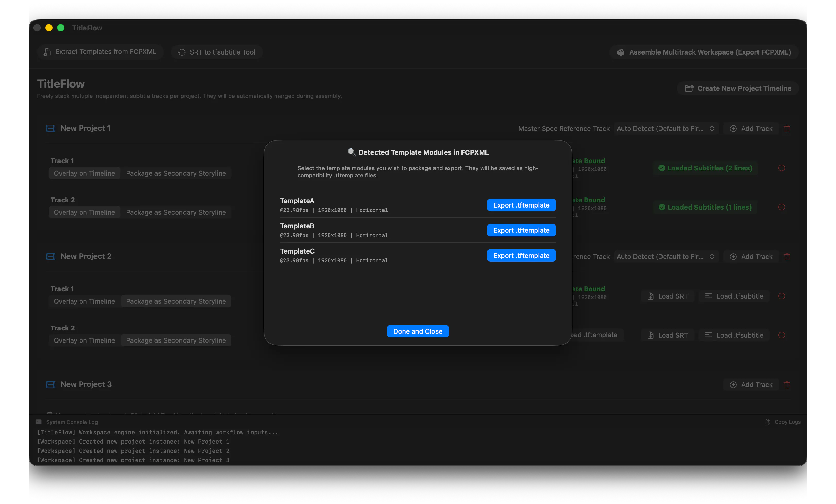Select Package as Secondary Storyline, Project 1 Track 2
836x504 pixels.
point(176,212)
